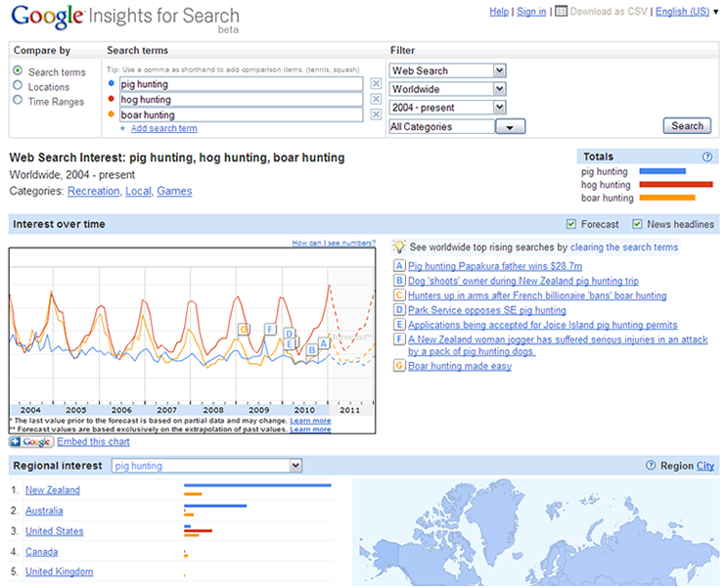Open the All Categories dropdown arrow

510,126
